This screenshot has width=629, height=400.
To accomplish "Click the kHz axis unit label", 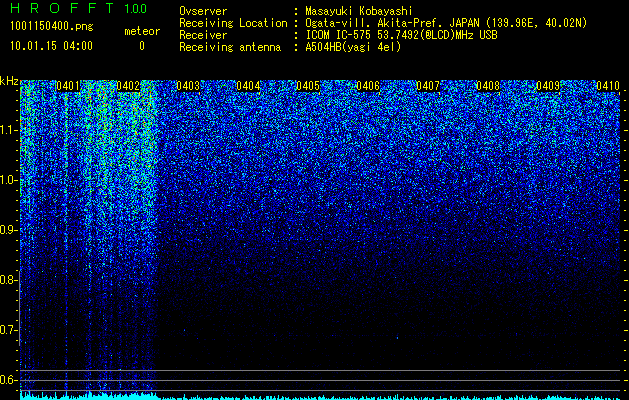I will click(9, 82).
